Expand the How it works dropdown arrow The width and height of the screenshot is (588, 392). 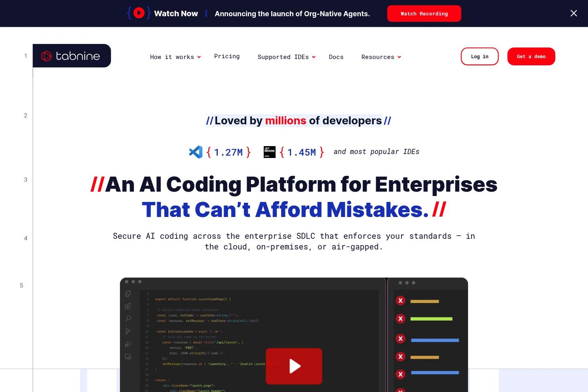199,57
